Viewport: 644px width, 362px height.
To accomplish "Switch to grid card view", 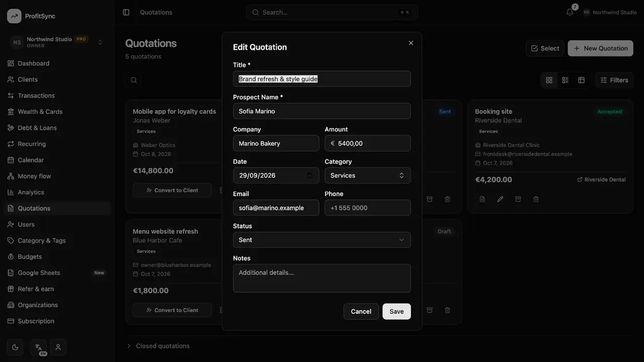I will tap(549, 80).
